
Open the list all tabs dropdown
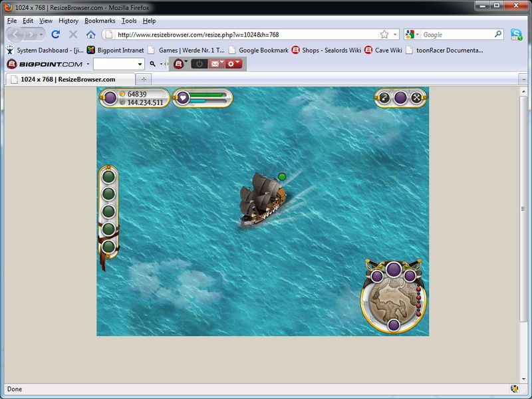point(523,79)
